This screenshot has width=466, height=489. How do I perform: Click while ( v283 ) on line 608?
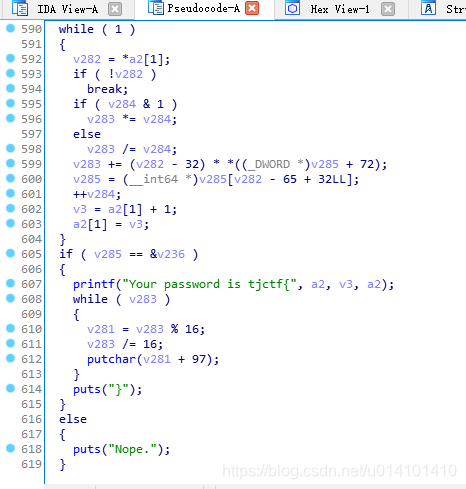(121, 299)
